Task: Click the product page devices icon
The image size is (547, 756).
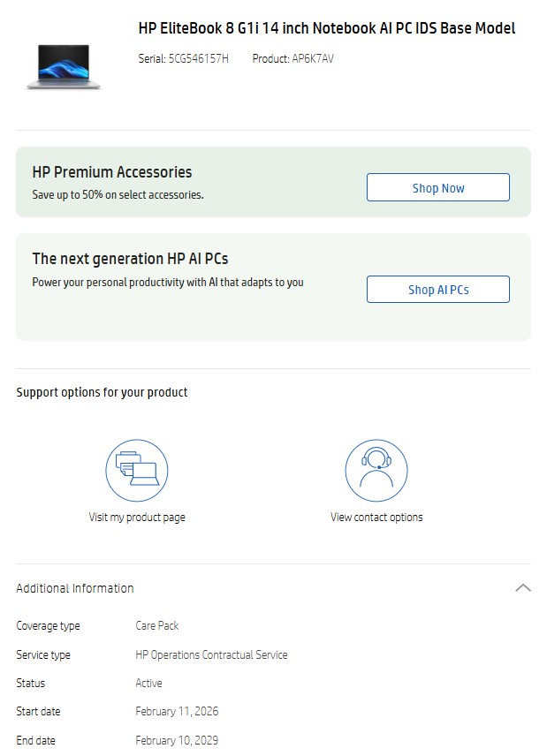Action: 137,471
